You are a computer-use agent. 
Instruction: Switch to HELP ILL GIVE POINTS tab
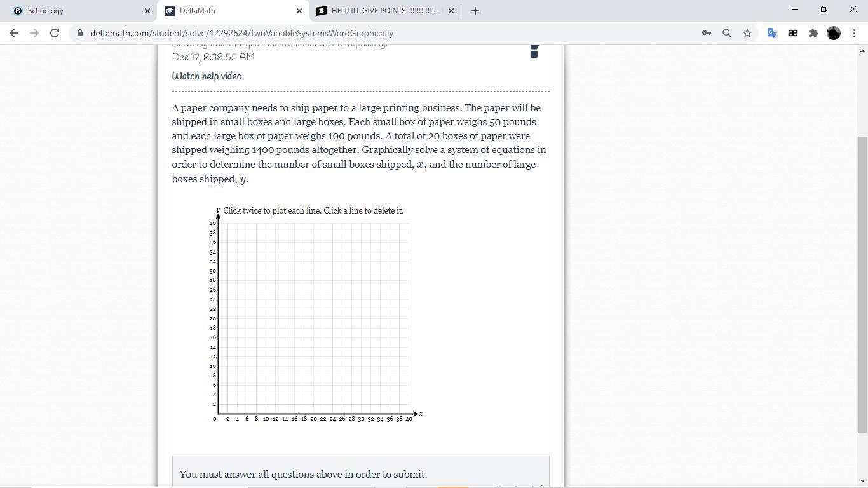point(386,11)
